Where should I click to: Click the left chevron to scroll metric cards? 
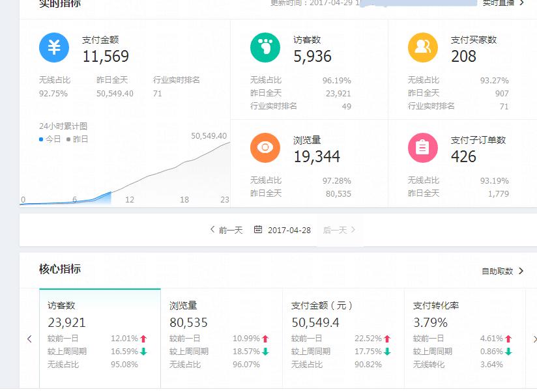[x=28, y=339]
